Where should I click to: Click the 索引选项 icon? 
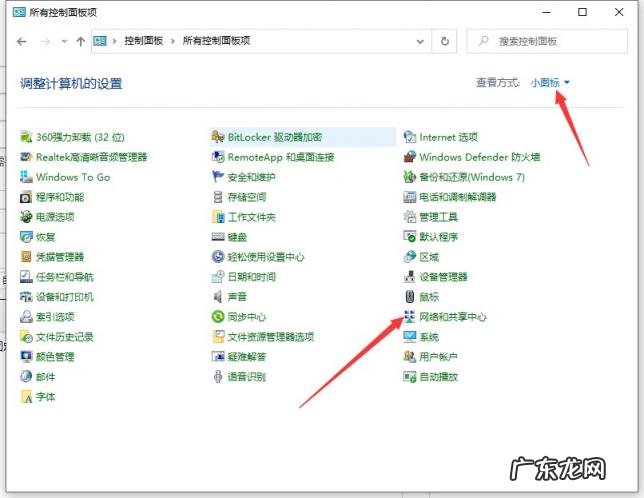pos(26,317)
